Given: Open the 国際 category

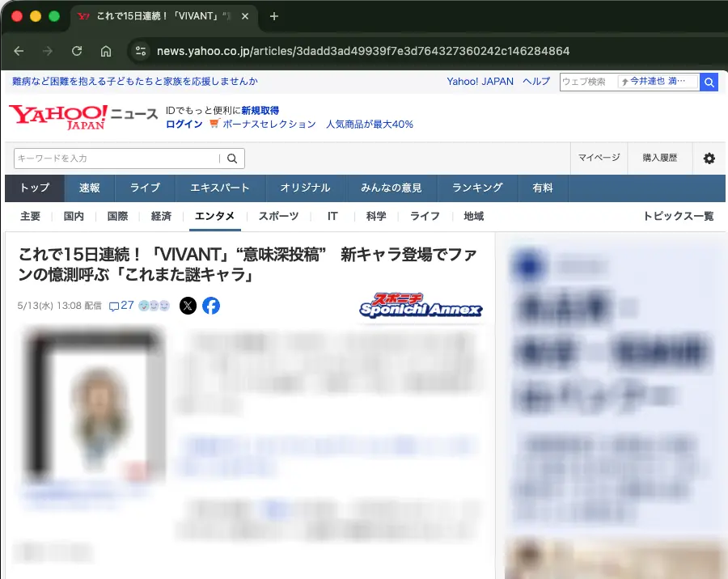Looking at the screenshot, I should point(117,217).
